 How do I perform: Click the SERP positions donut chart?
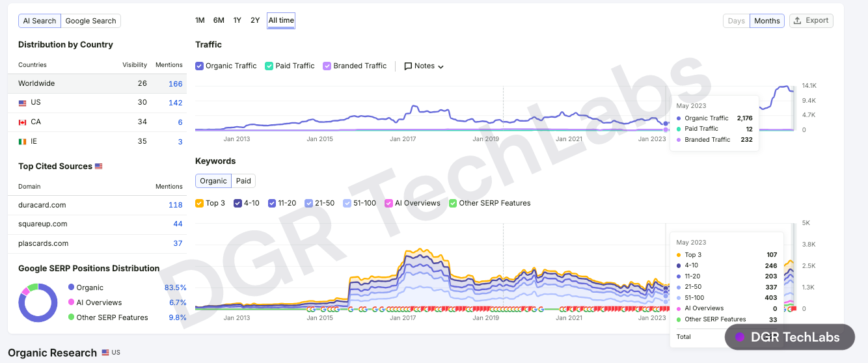point(38,302)
